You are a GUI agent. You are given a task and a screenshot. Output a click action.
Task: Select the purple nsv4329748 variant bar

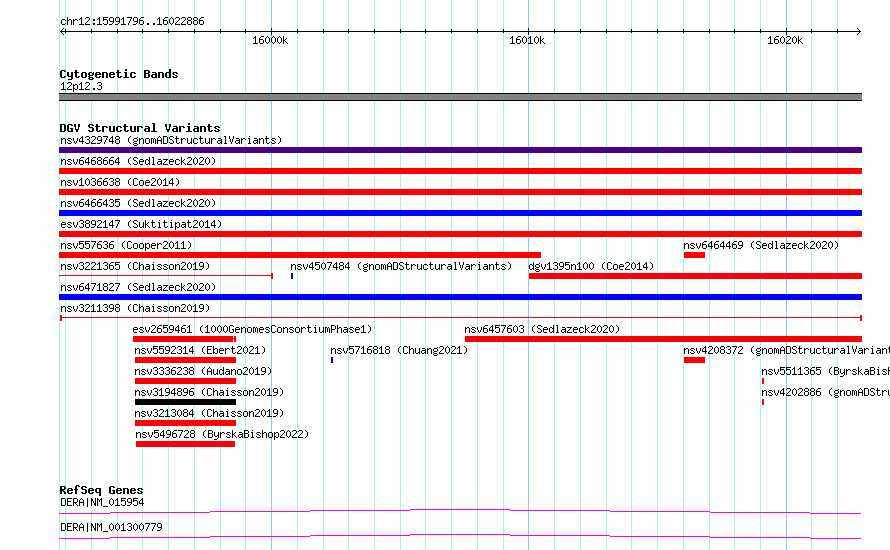pos(460,150)
